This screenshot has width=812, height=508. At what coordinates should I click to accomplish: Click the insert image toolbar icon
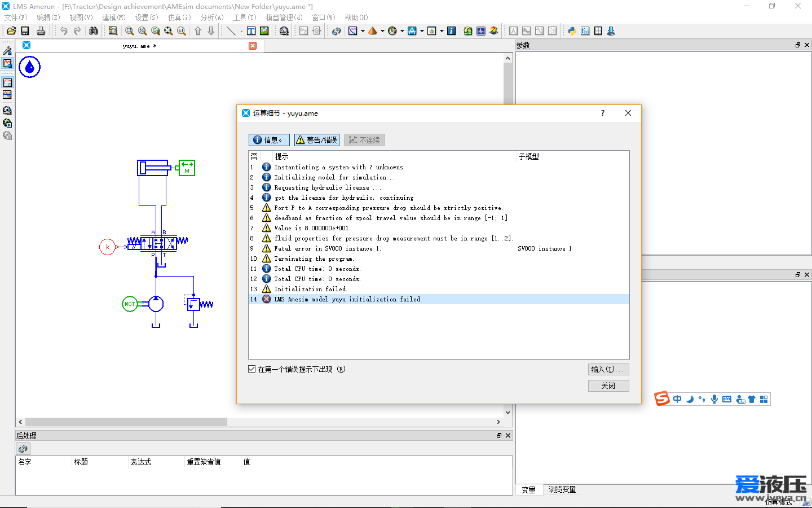pyautogui.click(x=264, y=31)
